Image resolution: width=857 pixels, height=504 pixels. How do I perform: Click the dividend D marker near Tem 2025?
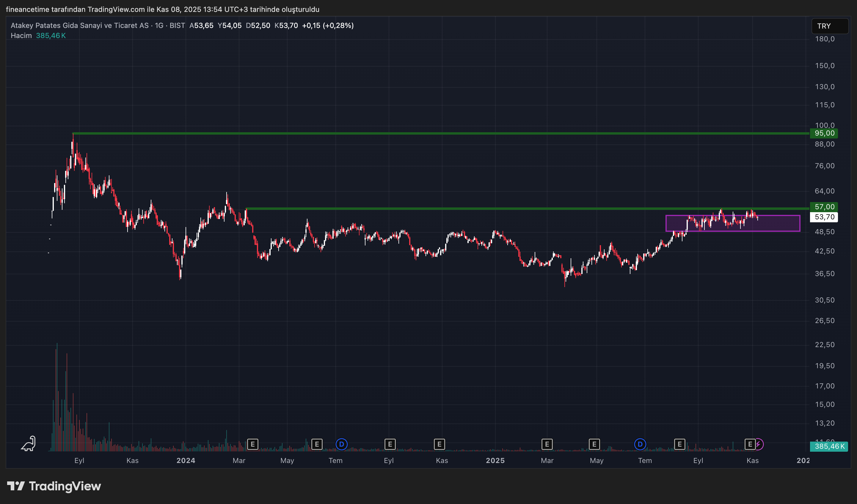(x=640, y=444)
